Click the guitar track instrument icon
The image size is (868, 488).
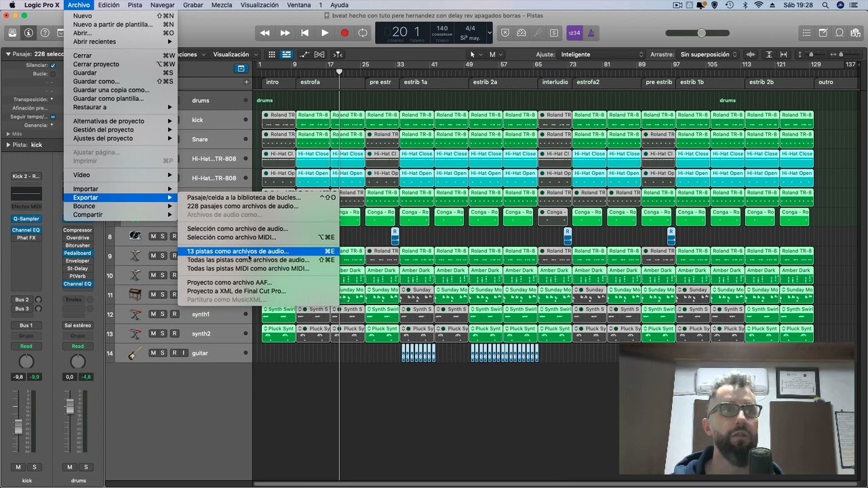[x=135, y=353]
